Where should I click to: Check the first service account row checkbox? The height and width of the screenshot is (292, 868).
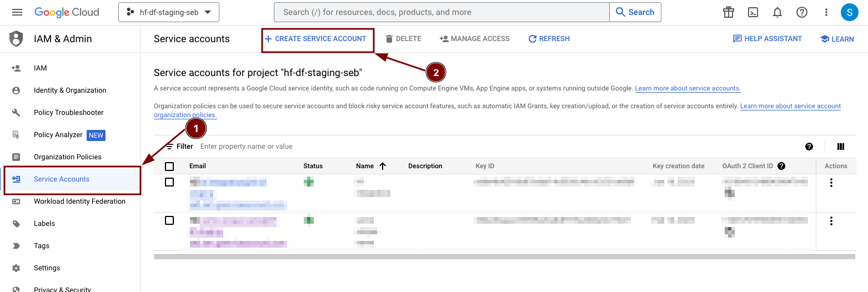pyautogui.click(x=169, y=182)
